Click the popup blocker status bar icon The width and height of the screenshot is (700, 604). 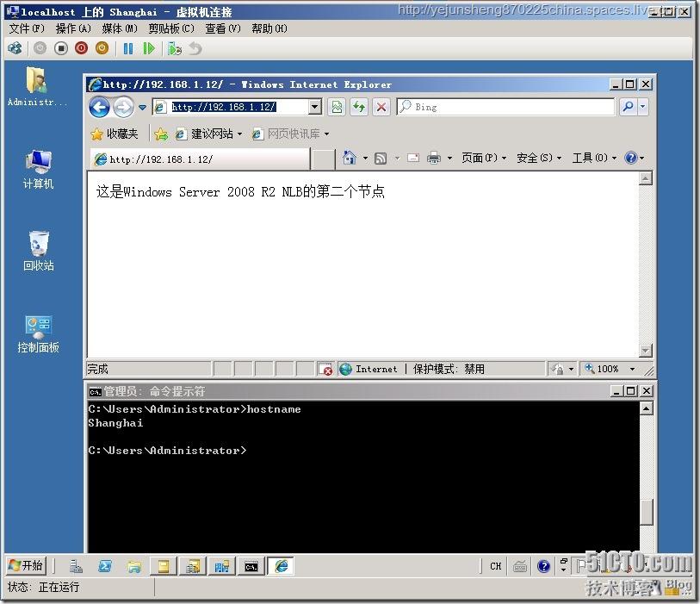click(x=325, y=369)
